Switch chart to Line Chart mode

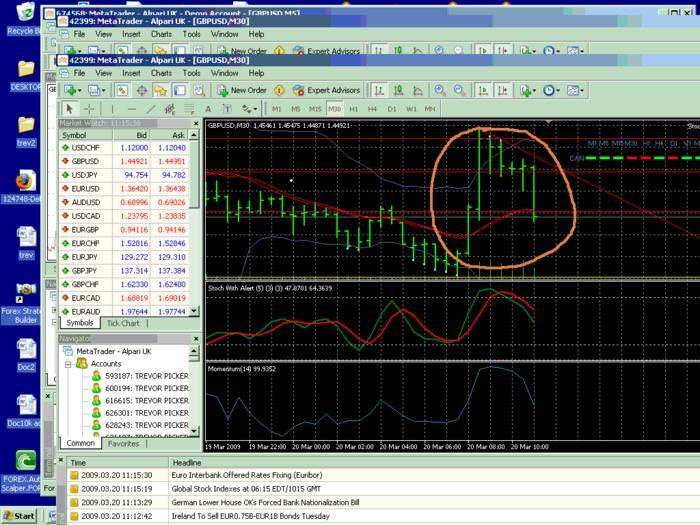tap(418, 90)
